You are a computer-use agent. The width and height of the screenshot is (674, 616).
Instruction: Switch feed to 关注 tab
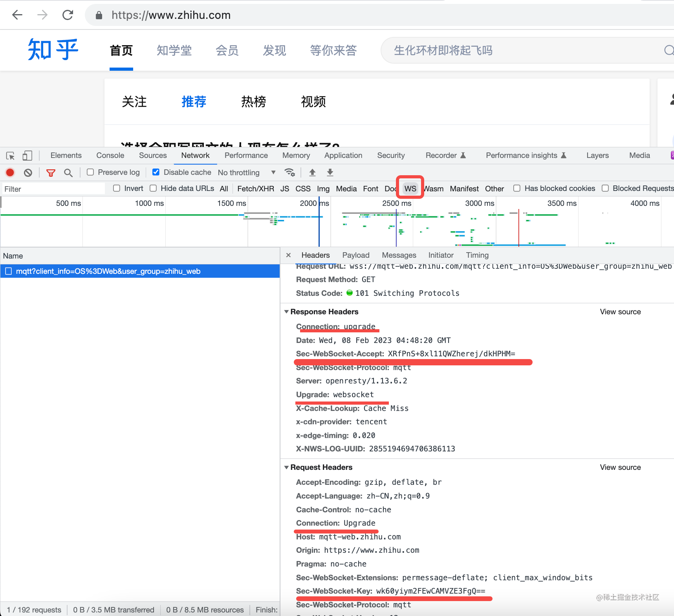tap(134, 102)
